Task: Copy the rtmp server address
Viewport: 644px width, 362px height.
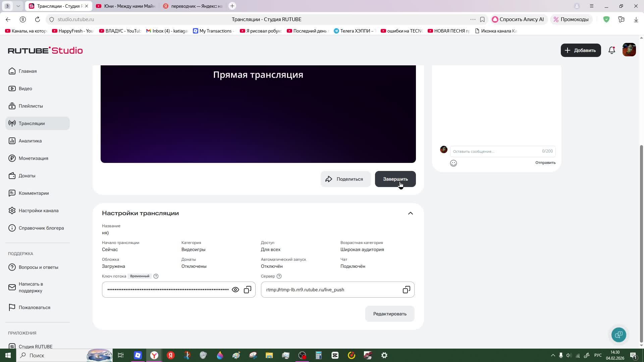Action: coord(406,290)
